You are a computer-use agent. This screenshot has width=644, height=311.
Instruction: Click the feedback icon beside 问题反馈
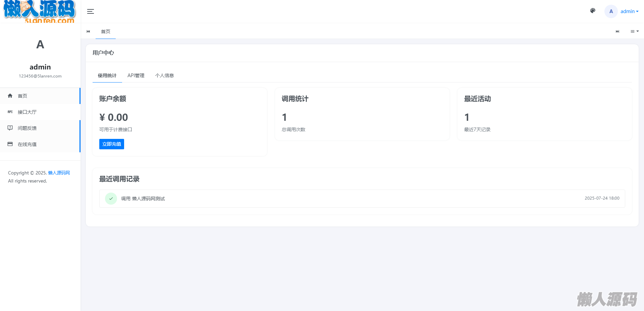tap(10, 128)
